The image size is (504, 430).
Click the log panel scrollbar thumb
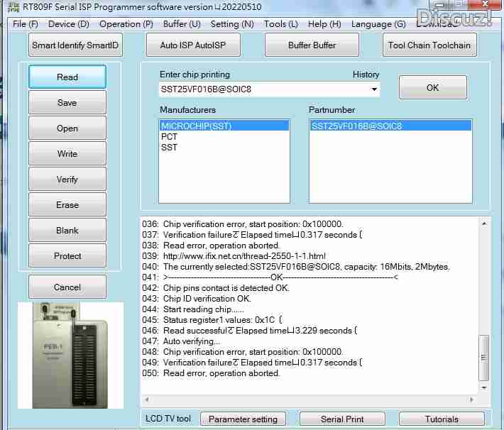click(485, 353)
